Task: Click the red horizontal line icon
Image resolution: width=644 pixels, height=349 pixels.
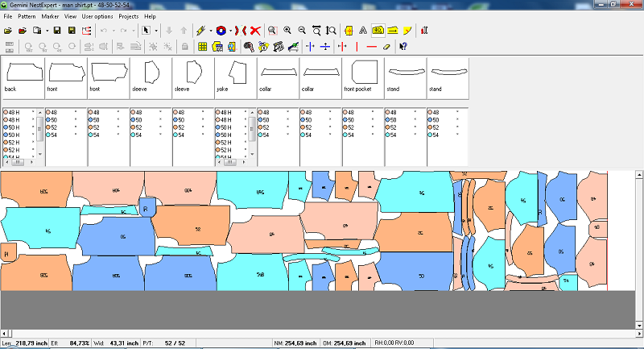Action: (x=371, y=47)
